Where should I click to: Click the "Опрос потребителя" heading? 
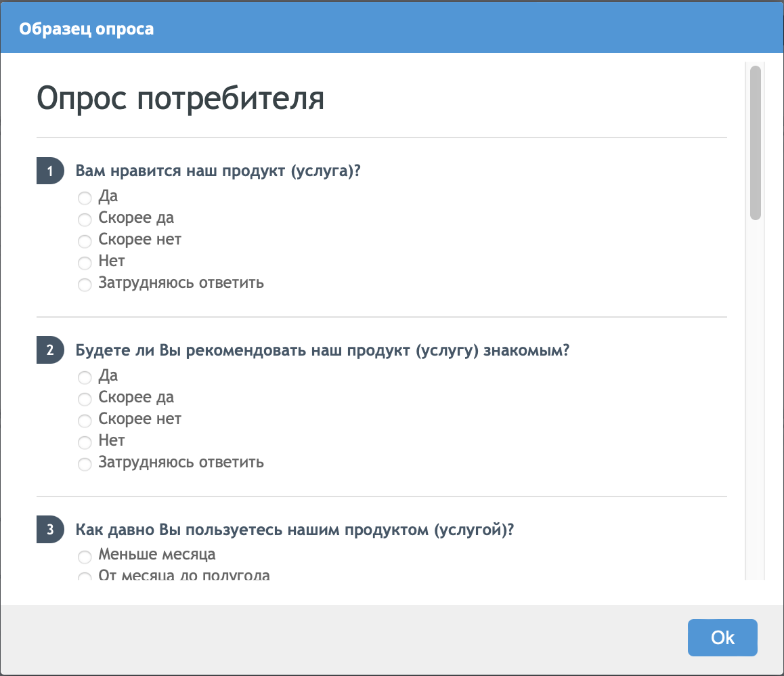(x=180, y=99)
